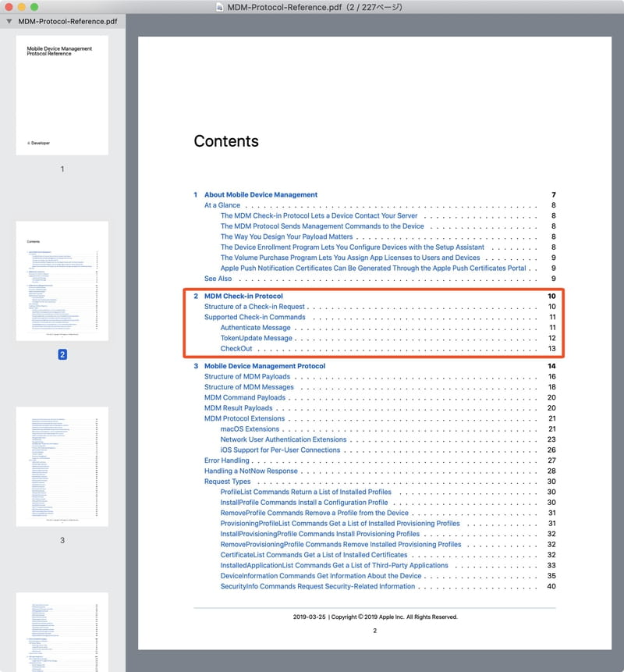Image resolution: width=624 pixels, height=672 pixels.
Task: Open 'About Mobile Device Management' chapter link
Action: 261,194
